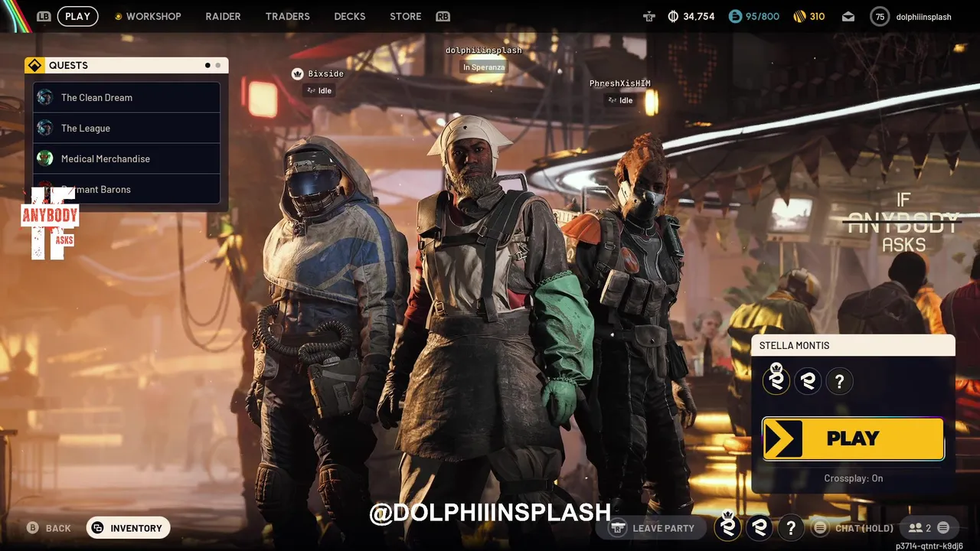Click question-mark slot in bottom party bar
Viewport: 980px width, 551px height.
791,527
